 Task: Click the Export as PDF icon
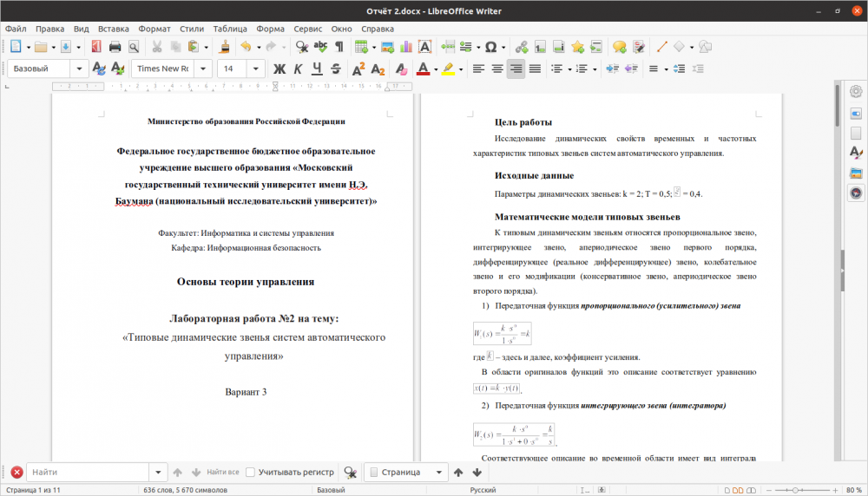95,47
